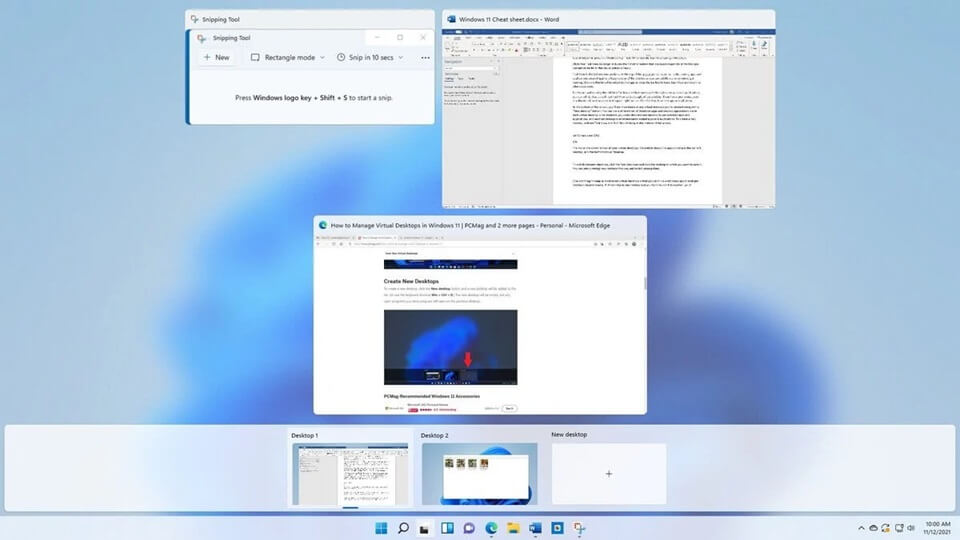960x540 pixels.
Task: Click New in Snipping Tool window
Action: tap(217, 57)
